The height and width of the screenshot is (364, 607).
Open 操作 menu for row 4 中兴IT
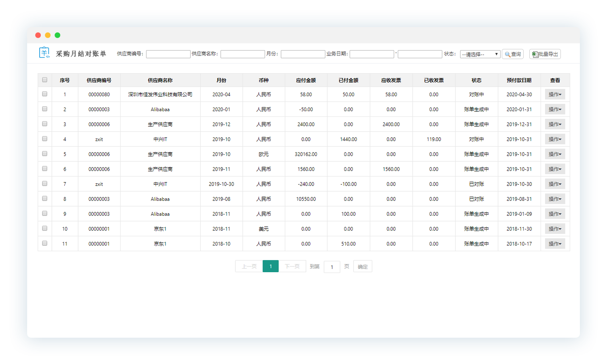point(555,140)
